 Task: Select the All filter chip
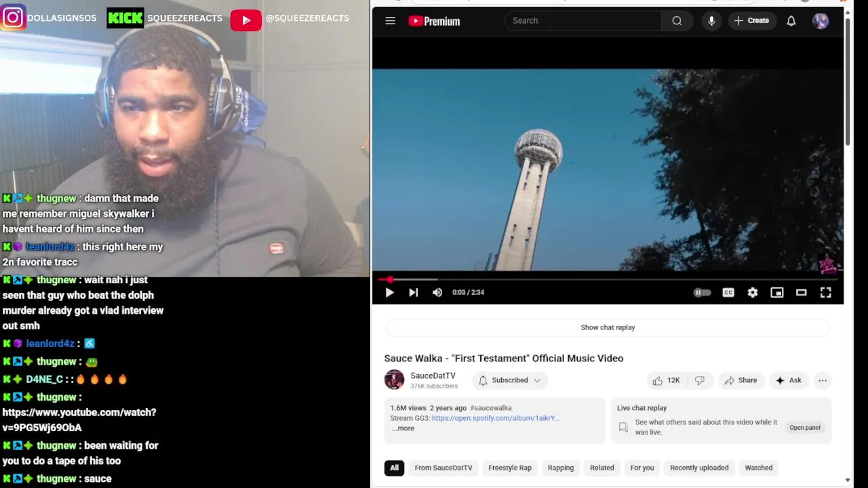(x=394, y=468)
